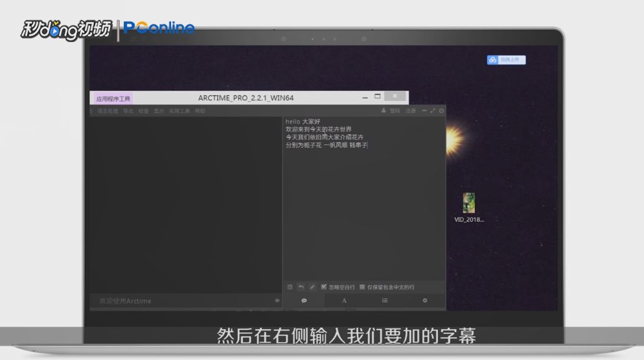Screen dimensions: 644x360
Task: Click the VID_2018 video file on desktop
Action: pos(469,208)
